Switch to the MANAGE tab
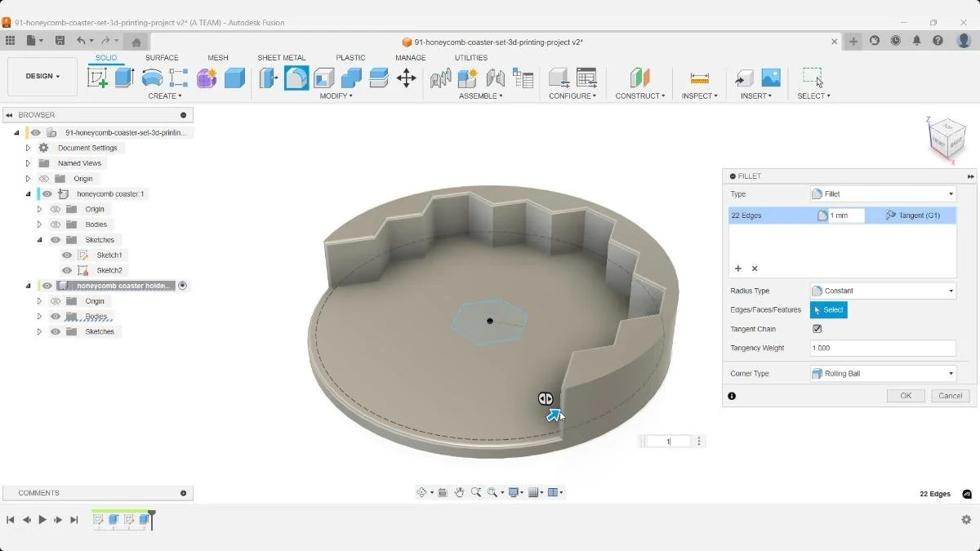Viewport: 980px width, 551px height. click(411, 58)
